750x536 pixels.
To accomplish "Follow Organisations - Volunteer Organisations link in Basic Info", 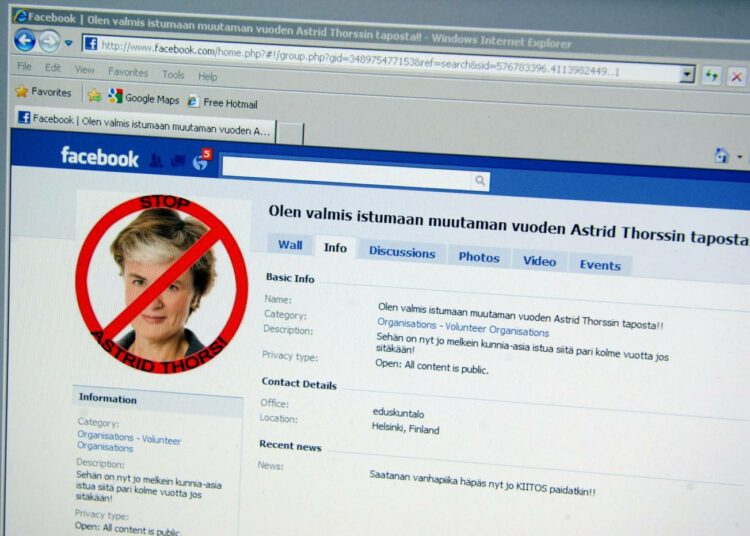I will [463, 327].
